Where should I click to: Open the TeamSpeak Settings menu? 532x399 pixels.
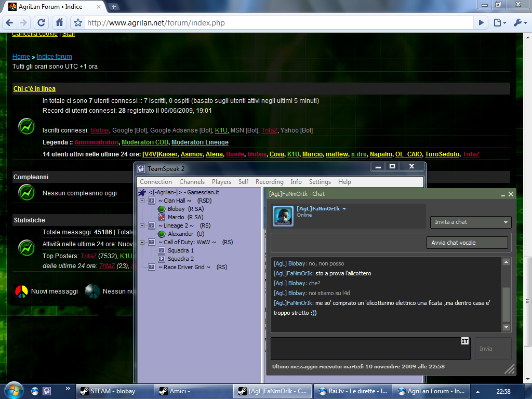tap(320, 182)
